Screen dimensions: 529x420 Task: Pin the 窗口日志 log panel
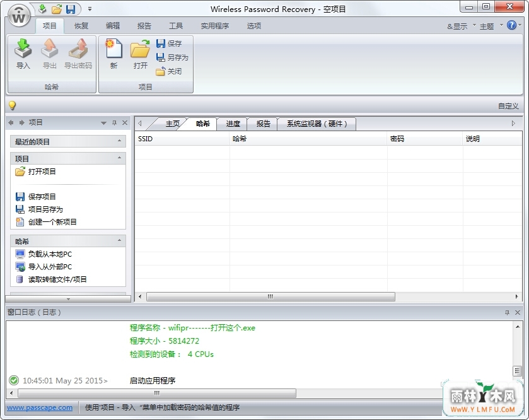507,313
